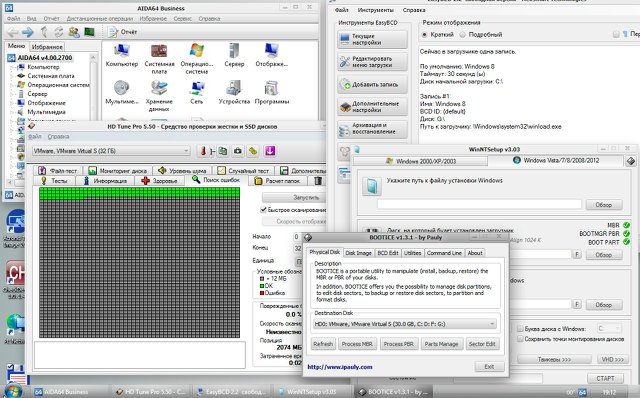The height and width of the screenshot is (398, 640).
Task: Toggle the Быстрое сканирование checkbox
Action: [x=264, y=209]
